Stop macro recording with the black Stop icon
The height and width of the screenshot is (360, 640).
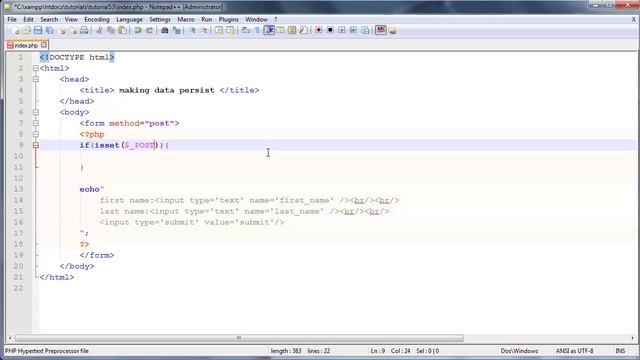(330, 30)
